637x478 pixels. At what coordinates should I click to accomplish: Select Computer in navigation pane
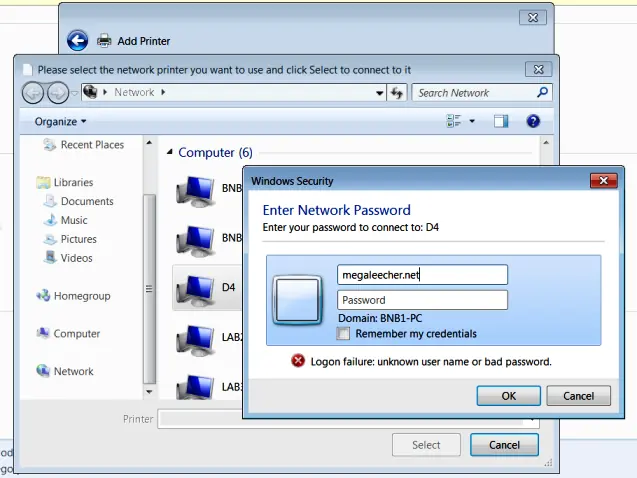[x=76, y=333]
